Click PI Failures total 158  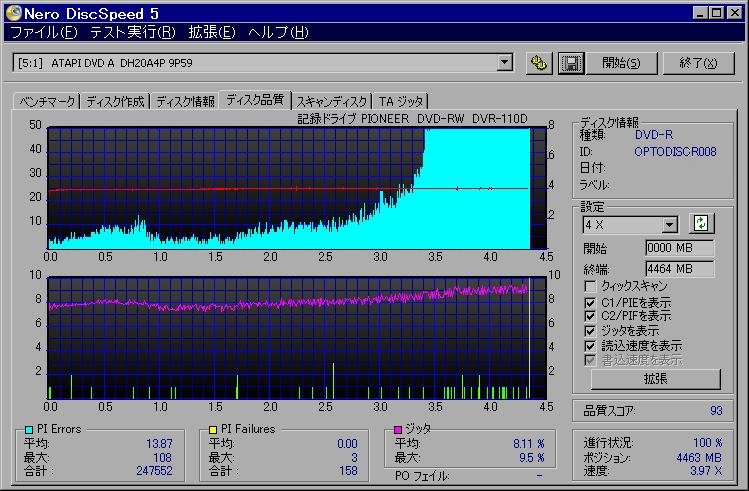348,471
